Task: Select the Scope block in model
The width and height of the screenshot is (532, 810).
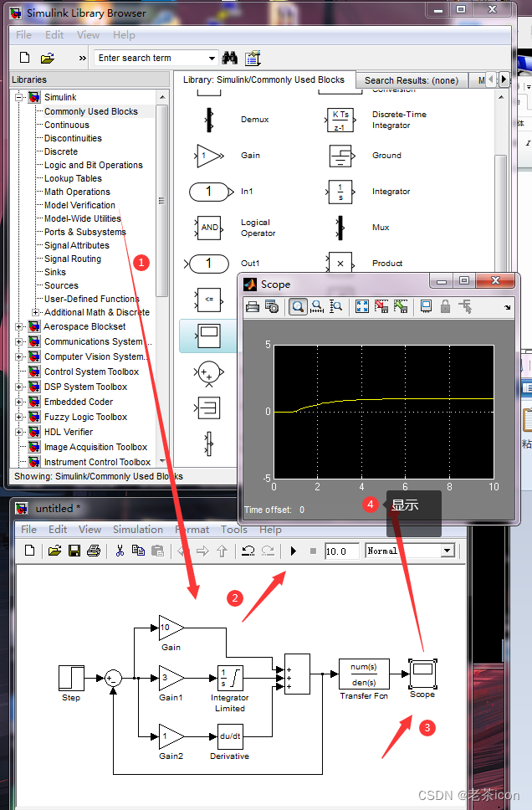Action: (423, 674)
